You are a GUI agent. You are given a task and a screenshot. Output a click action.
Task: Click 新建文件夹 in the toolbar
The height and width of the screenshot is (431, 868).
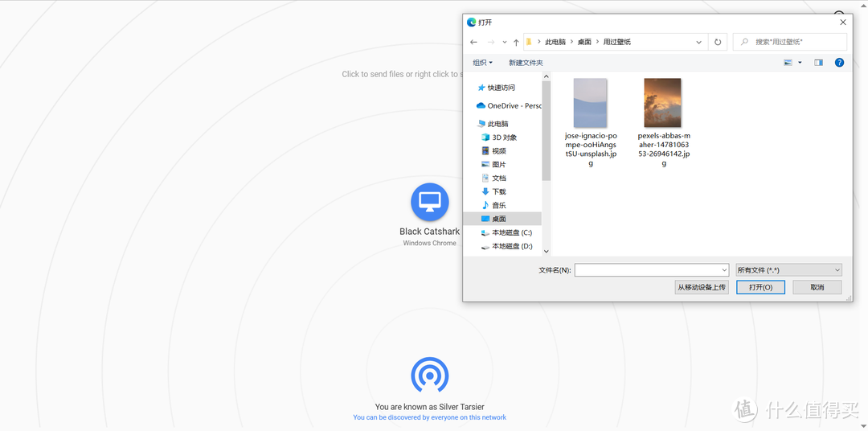point(526,63)
